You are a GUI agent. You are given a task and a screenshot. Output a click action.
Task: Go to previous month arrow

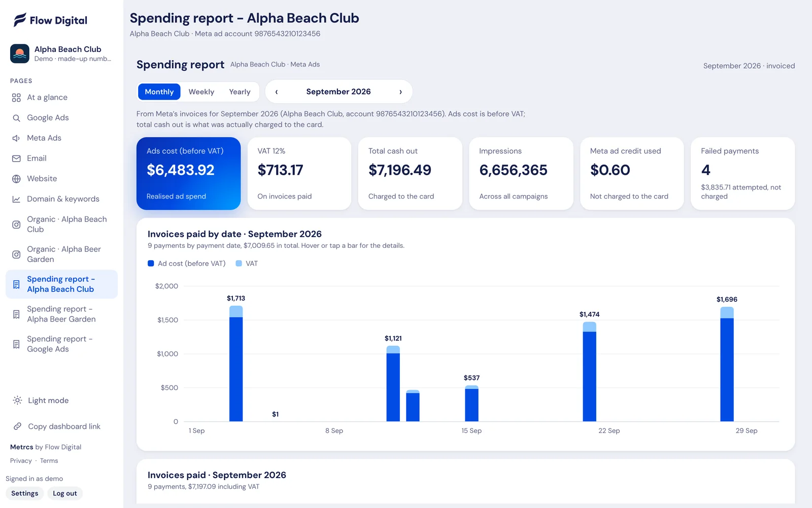[x=277, y=92]
